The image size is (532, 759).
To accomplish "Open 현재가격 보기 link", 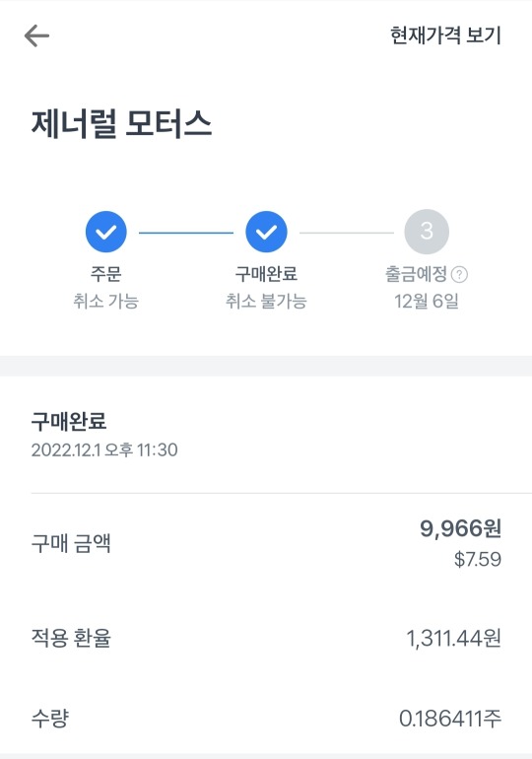I will pos(445,35).
